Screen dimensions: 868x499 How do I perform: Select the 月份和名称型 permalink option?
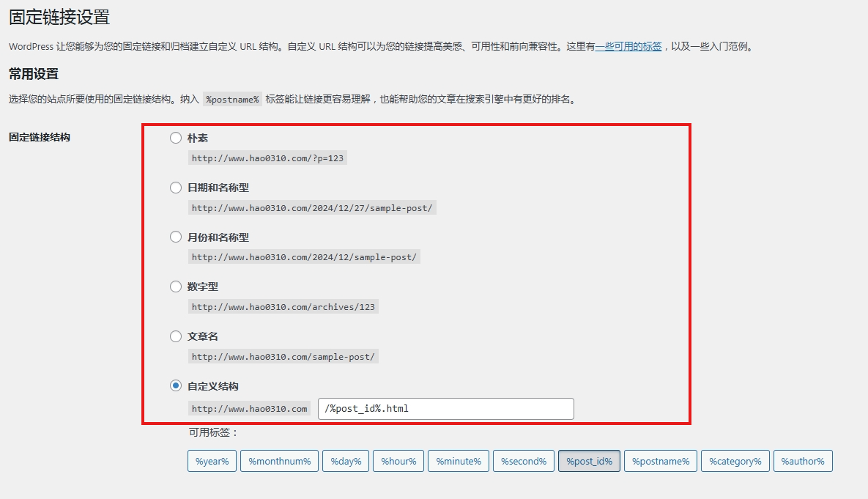tap(176, 237)
